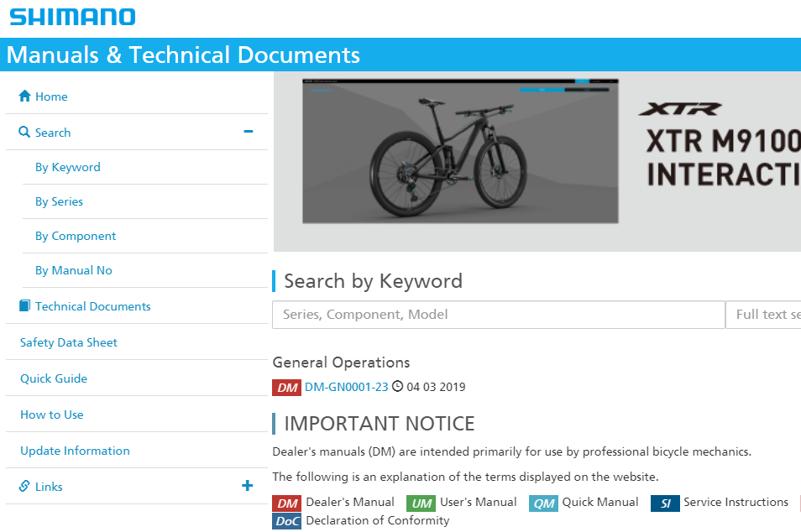Click the Home house icon

(x=24, y=96)
